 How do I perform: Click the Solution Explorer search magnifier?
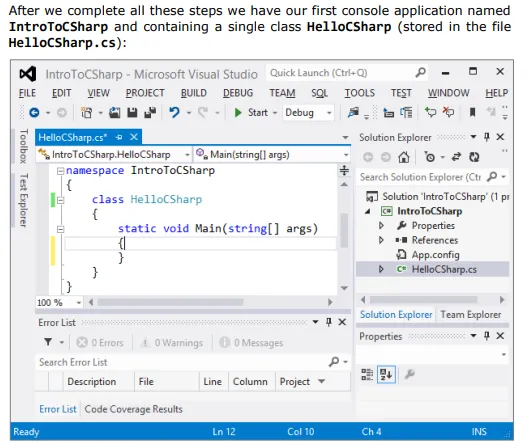(x=492, y=176)
